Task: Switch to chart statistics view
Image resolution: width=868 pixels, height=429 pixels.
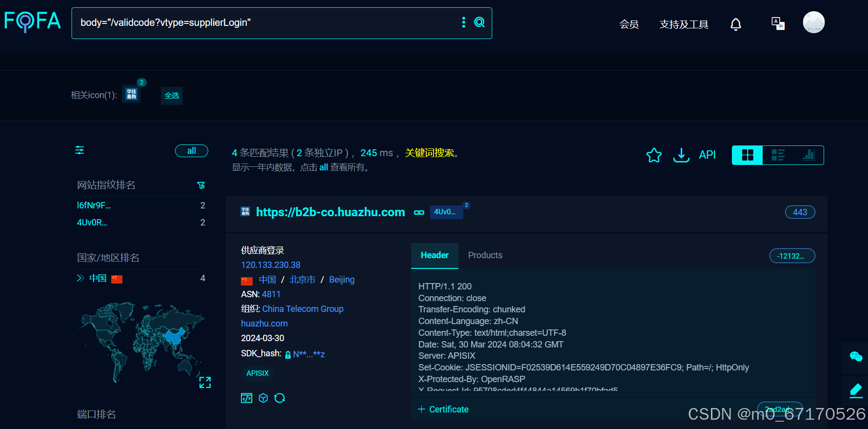Action: point(809,155)
